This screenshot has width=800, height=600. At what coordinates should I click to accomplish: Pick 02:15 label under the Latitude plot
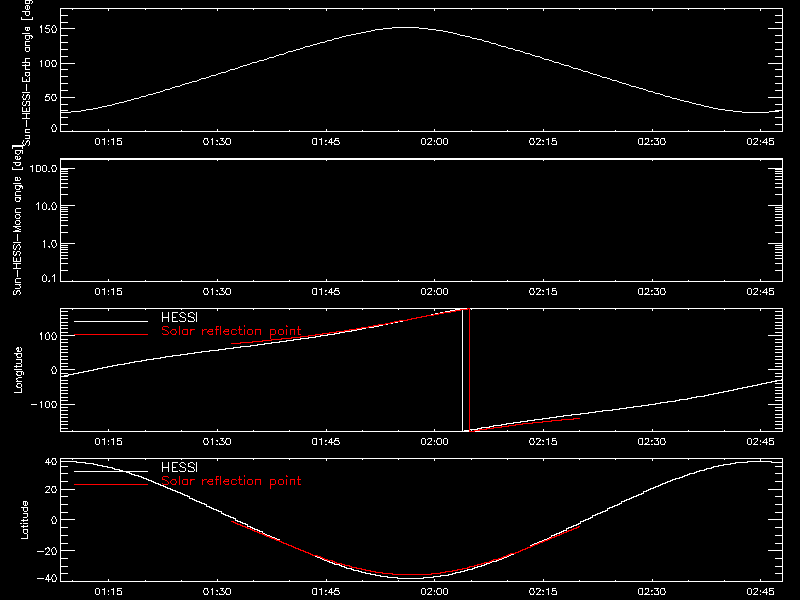(x=543, y=592)
